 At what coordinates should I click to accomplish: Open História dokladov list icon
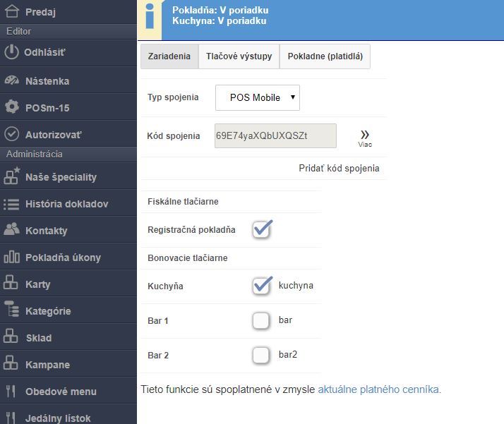pyautogui.click(x=11, y=204)
